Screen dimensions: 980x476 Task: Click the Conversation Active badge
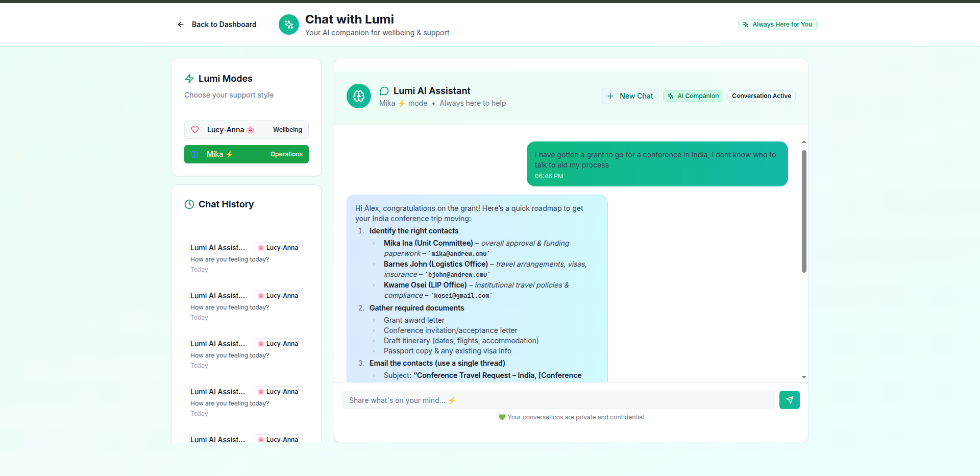click(762, 96)
